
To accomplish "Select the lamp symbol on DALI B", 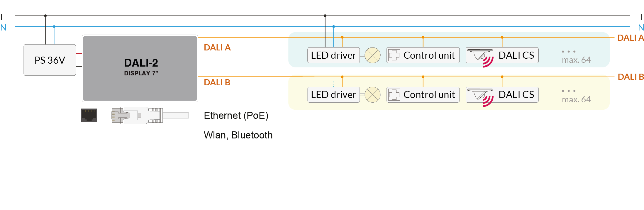I will coord(373,95).
